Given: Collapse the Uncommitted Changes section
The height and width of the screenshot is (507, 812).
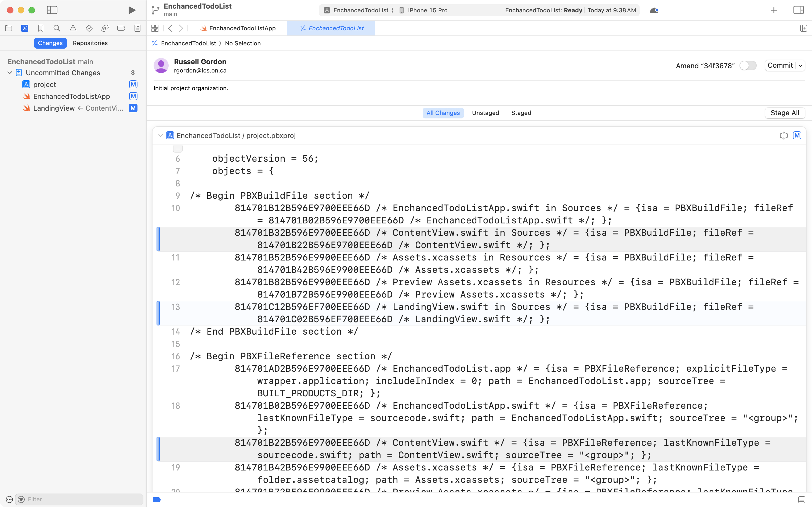Looking at the screenshot, I should (x=9, y=73).
